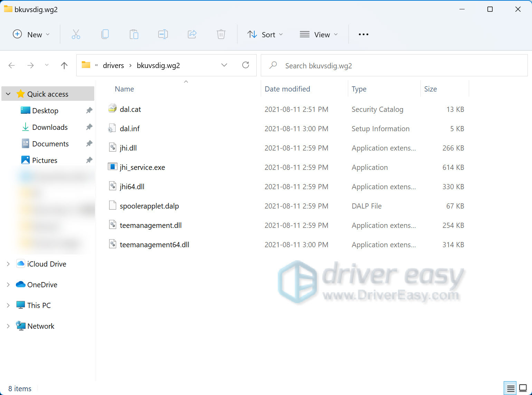Click the jhi_service.exe application icon
This screenshot has height=395, width=532.
pyautogui.click(x=112, y=167)
